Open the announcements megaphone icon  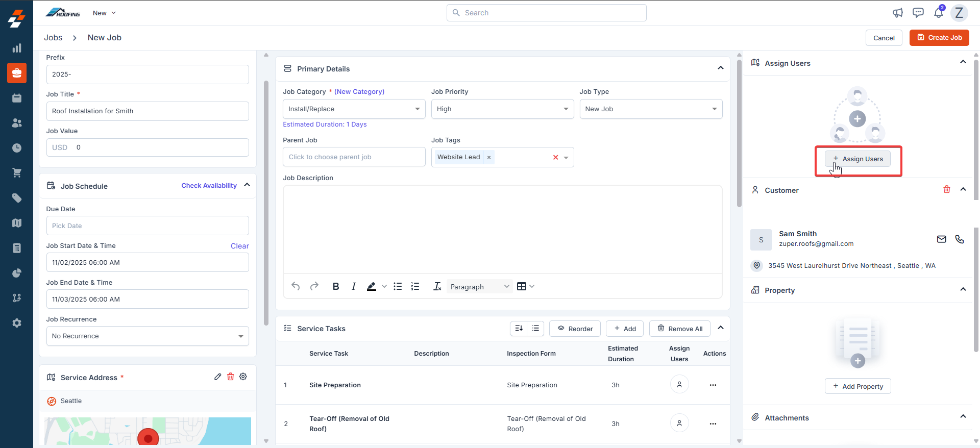tap(898, 13)
